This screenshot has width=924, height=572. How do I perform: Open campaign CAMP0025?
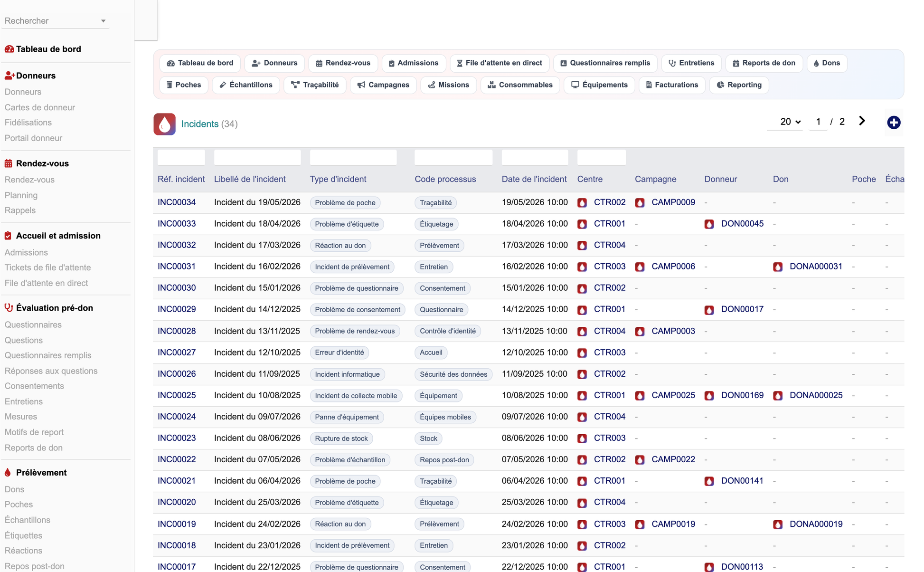[673, 395]
